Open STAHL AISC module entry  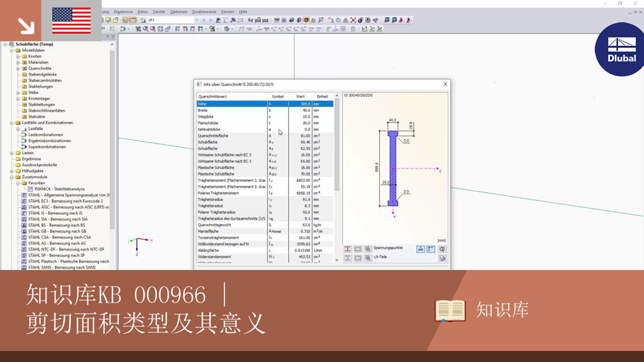[x=69, y=207]
